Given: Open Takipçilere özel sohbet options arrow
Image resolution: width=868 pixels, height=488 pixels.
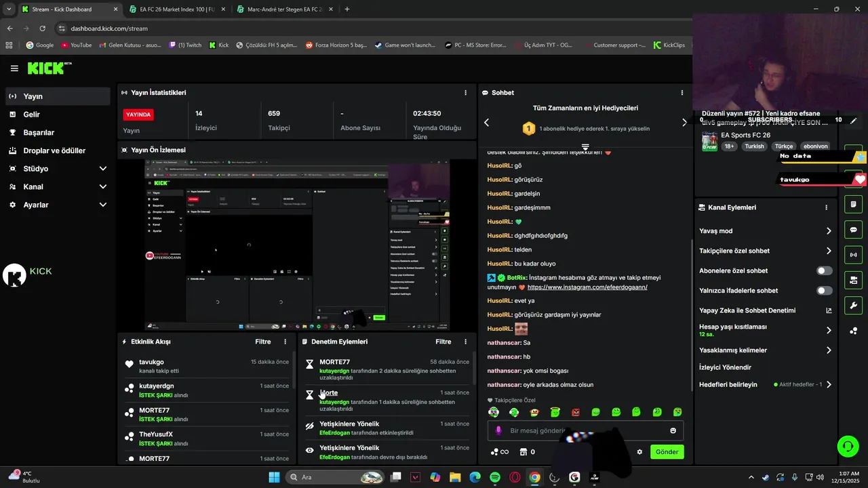Looking at the screenshot, I should point(829,251).
